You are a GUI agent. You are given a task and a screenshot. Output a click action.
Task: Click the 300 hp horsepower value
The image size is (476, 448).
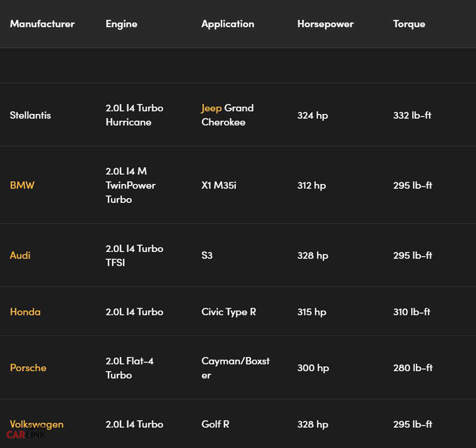click(x=313, y=368)
